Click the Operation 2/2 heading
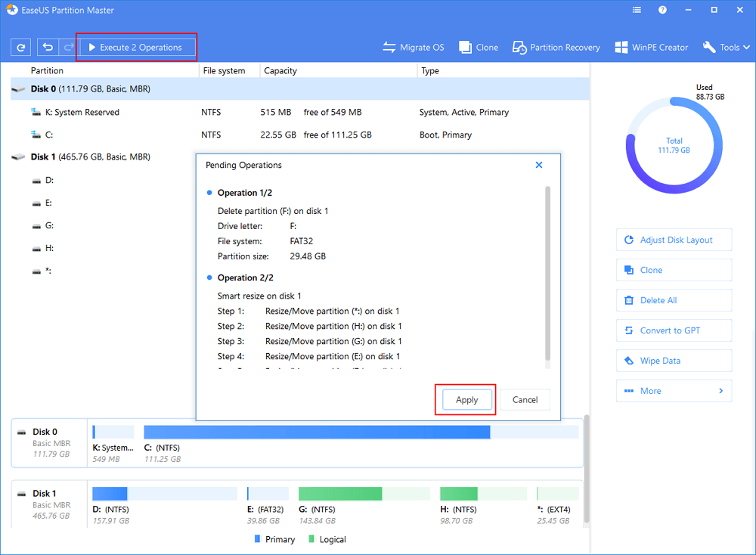The height and width of the screenshot is (555, 756). 246,277
